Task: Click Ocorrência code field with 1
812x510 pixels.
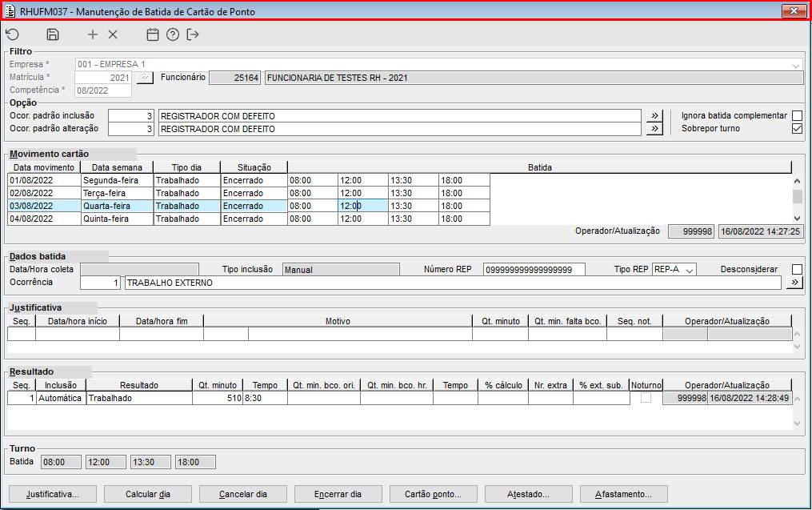Action: click(x=101, y=283)
